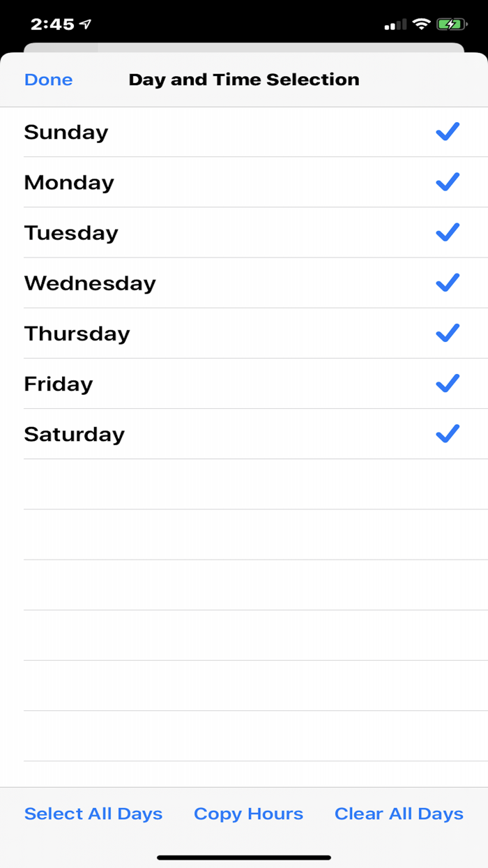Deselect the Wednesday checkmark
The width and height of the screenshot is (488, 868).
[447, 283]
